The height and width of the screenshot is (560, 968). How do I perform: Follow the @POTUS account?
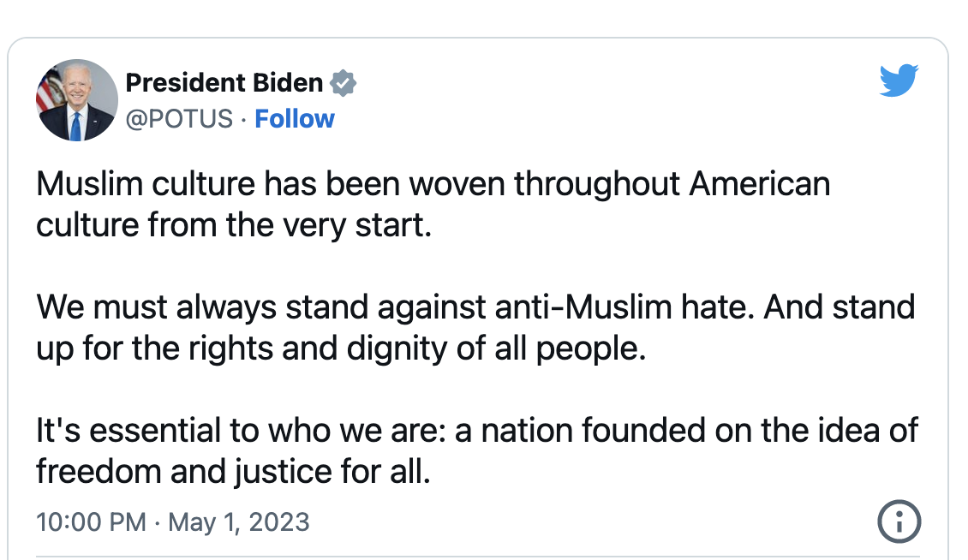[295, 118]
